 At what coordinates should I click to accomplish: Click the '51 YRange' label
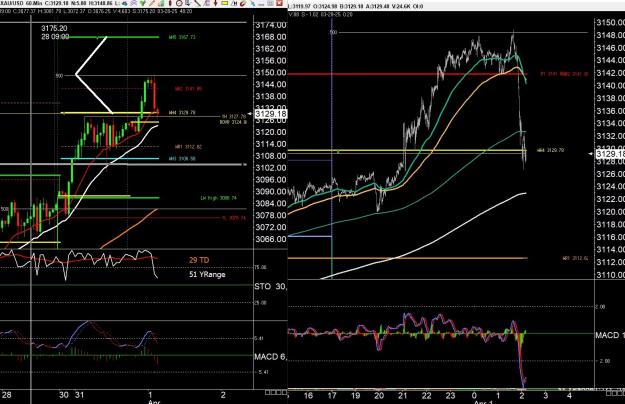pyautogui.click(x=207, y=275)
